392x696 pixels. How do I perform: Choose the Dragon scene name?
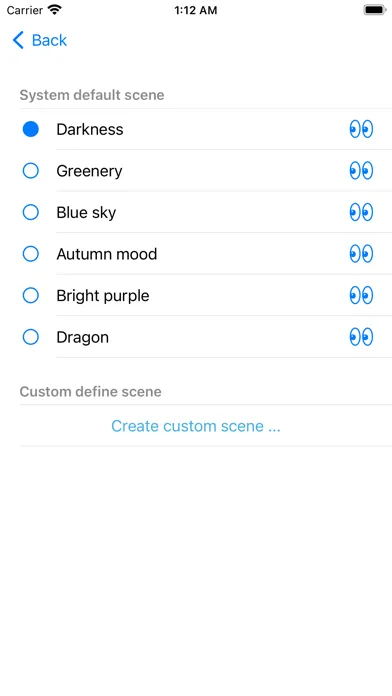83,337
